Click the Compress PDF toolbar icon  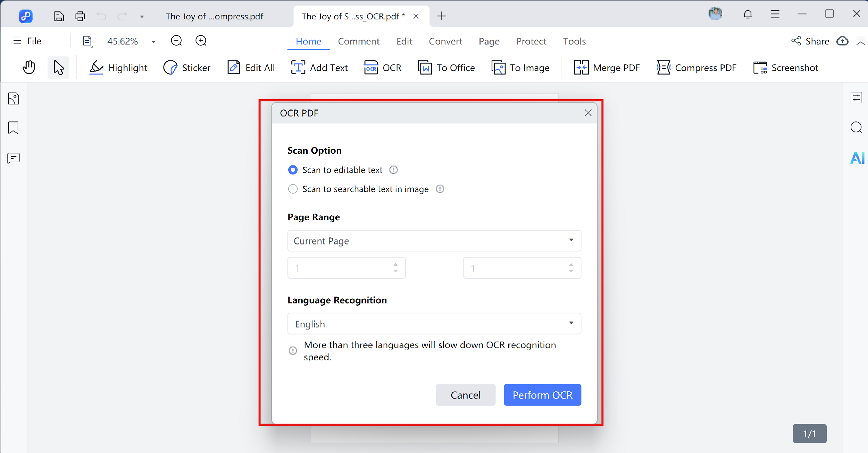pyautogui.click(x=663, y=67)
